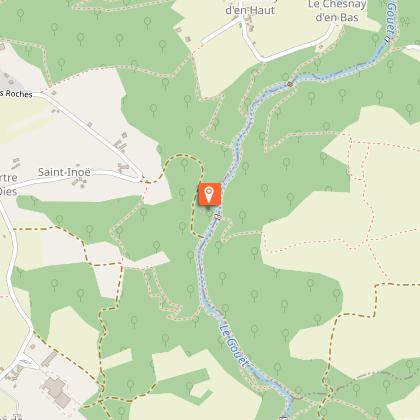
Task: Select the Saint-Inoë place label
Action: point(64,172)
